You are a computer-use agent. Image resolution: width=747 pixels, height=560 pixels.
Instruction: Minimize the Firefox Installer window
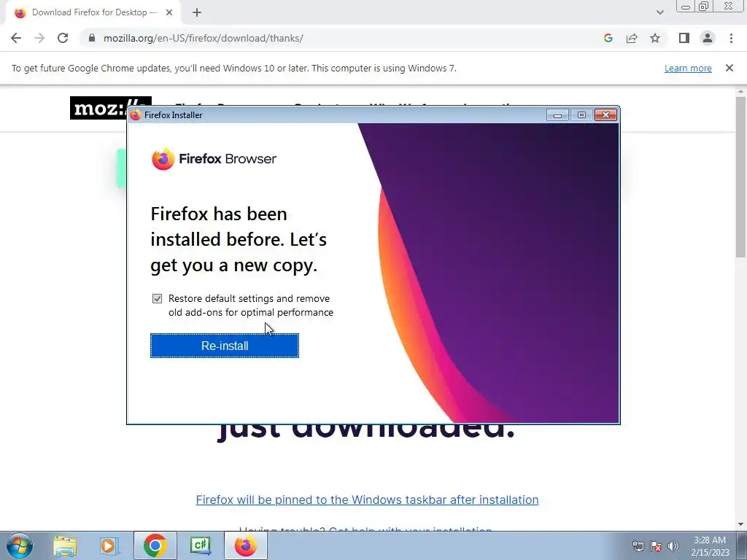pyautogui.click(x=557, y=115)
